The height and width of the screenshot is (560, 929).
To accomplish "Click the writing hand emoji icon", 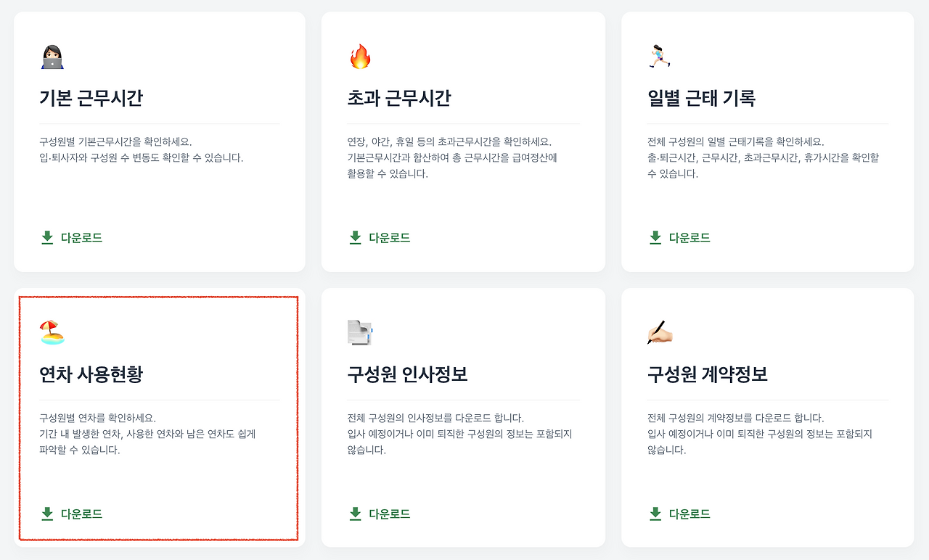I will pos(660,332).
